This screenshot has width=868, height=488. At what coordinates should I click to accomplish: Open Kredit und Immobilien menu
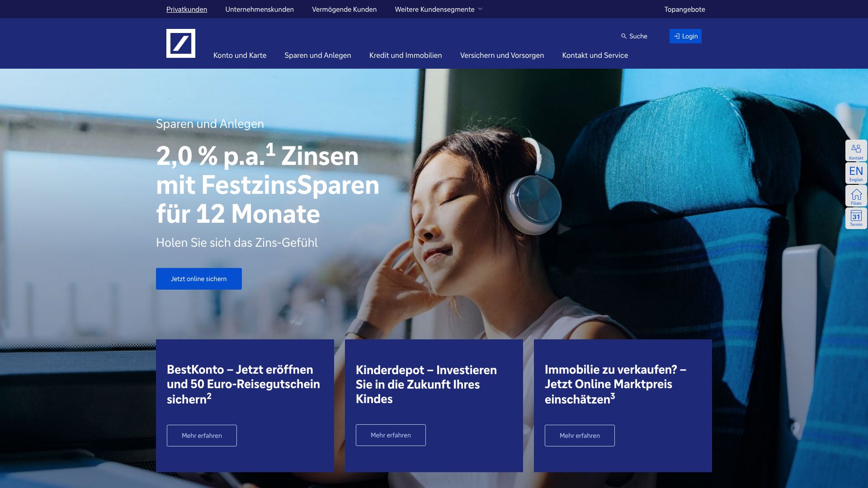pos(406,55)
